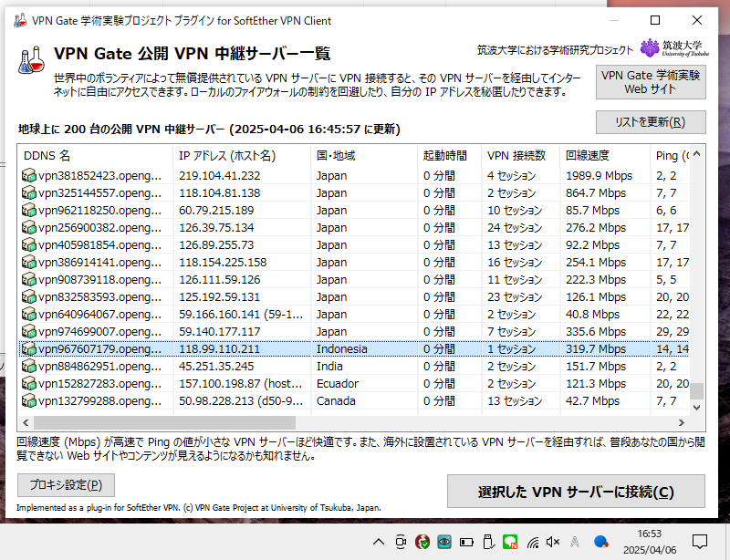Screen dimensions: 730x560
Task: Click server icon of vpn832583593 row
Action: [29, 296]
